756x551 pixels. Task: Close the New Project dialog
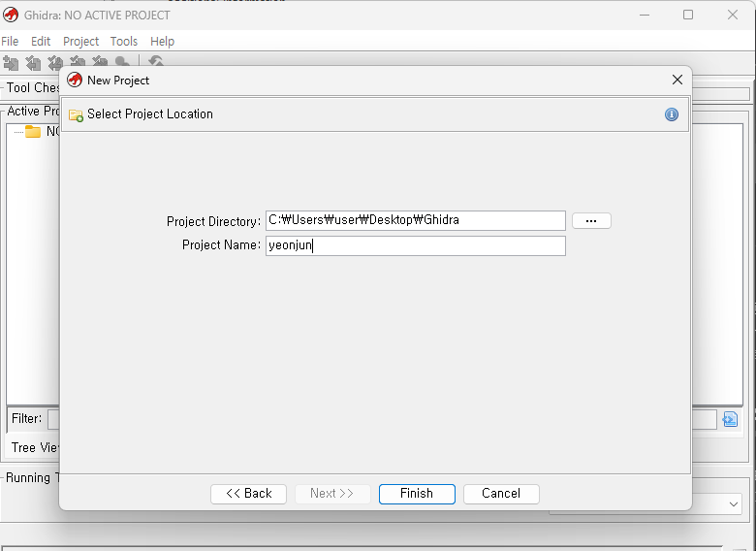677,80
